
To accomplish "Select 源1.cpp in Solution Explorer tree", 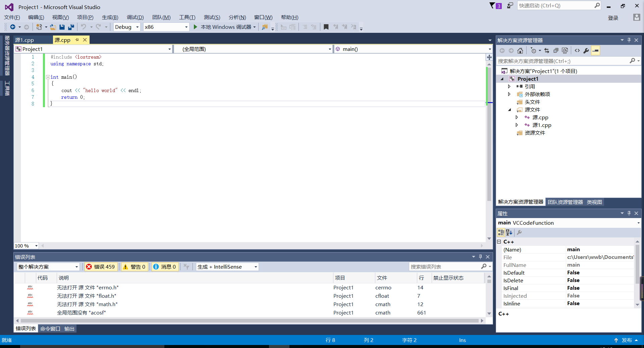I will [x=542, y=125].
